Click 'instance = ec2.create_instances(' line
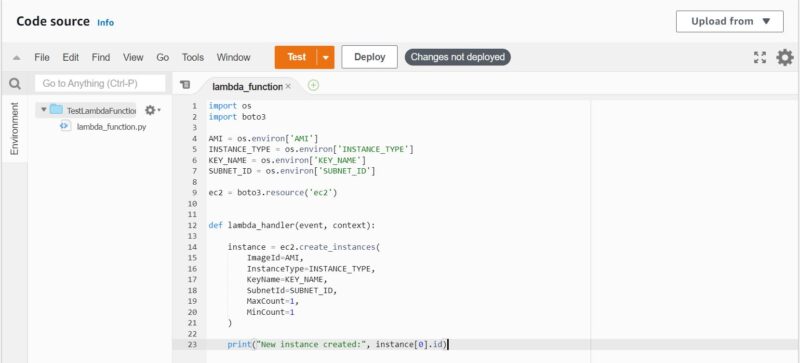Image resolution: width=800 pixels, height=363 pixels. [x=304, y=247]
